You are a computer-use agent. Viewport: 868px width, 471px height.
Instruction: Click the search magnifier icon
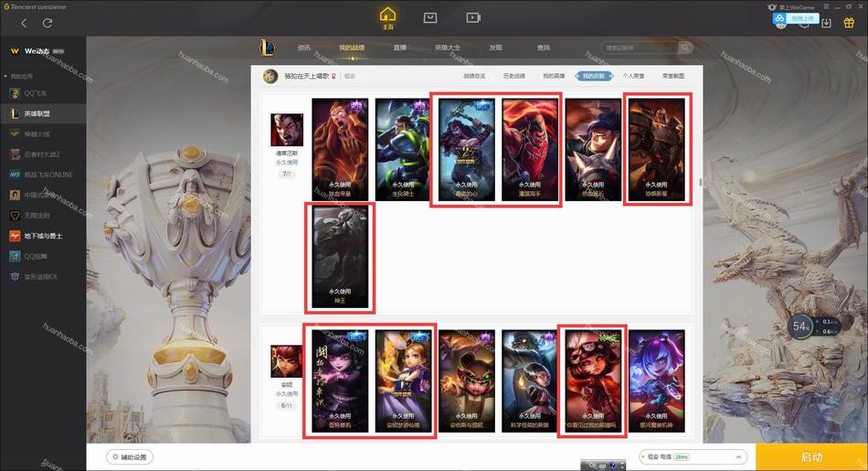click(x=685, y=48)
